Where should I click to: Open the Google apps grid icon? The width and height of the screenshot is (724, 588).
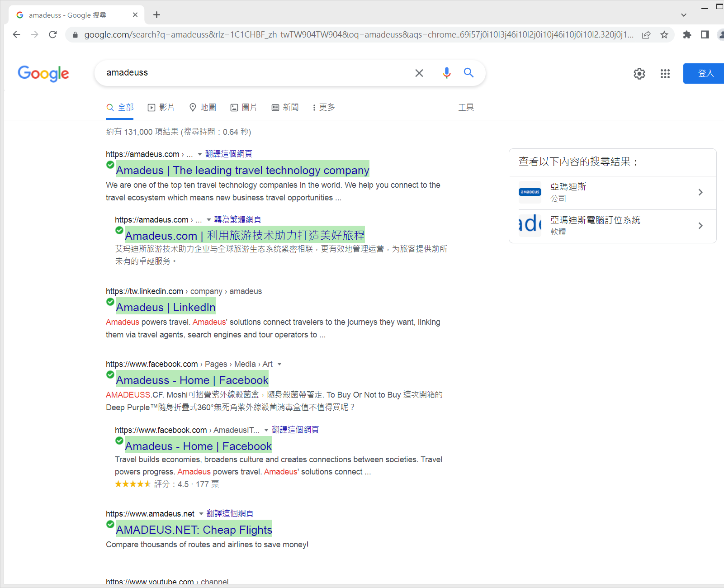665,74
